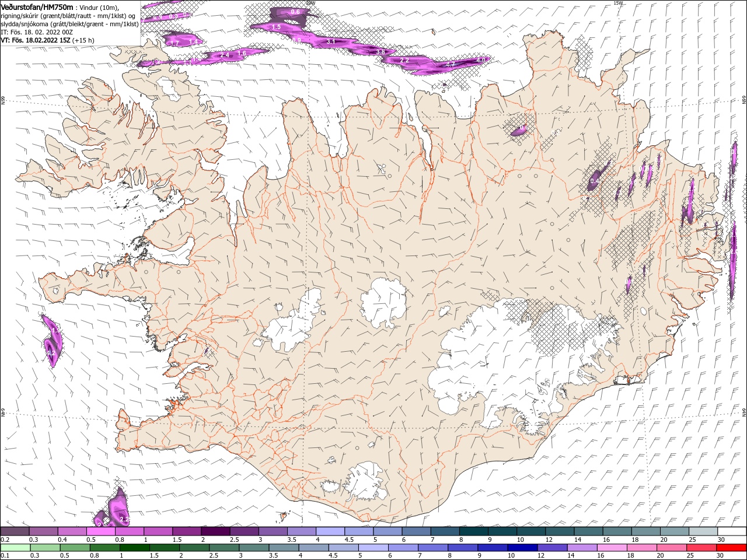The height and width of the screenshot is (560, 747).
Task: Click the light pink 16 mm rain legend swatch
Action: pos(612,548)
